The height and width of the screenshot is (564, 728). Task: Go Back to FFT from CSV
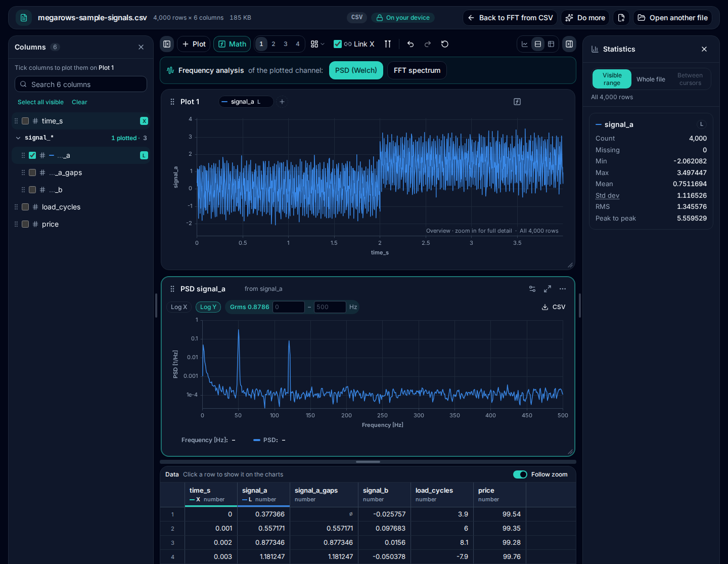(510, 18)
